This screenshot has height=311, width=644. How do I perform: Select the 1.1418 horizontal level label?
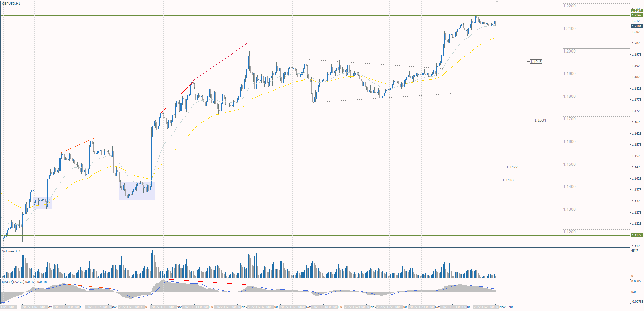point(508,180)
